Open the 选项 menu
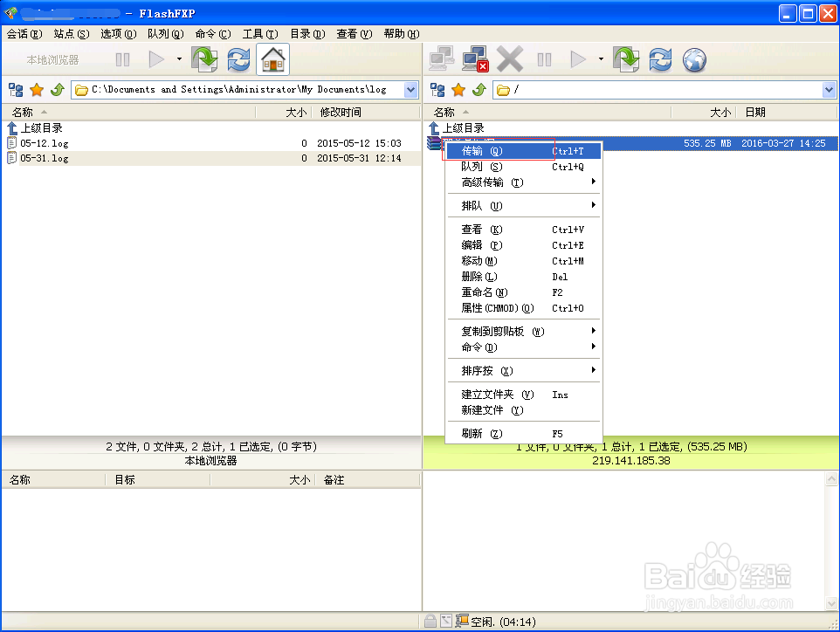The height and width of the screenshot is (632, 840). [x=119, y=34]
